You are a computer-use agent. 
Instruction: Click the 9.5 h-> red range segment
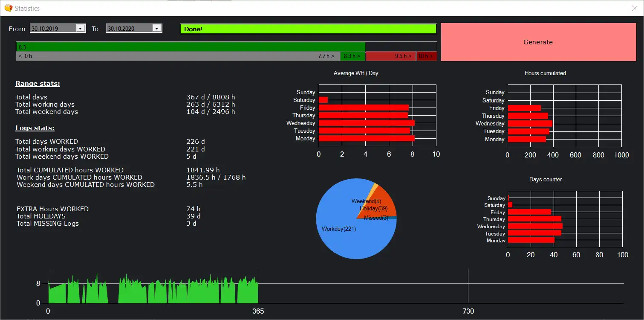(x=390, y=56)
